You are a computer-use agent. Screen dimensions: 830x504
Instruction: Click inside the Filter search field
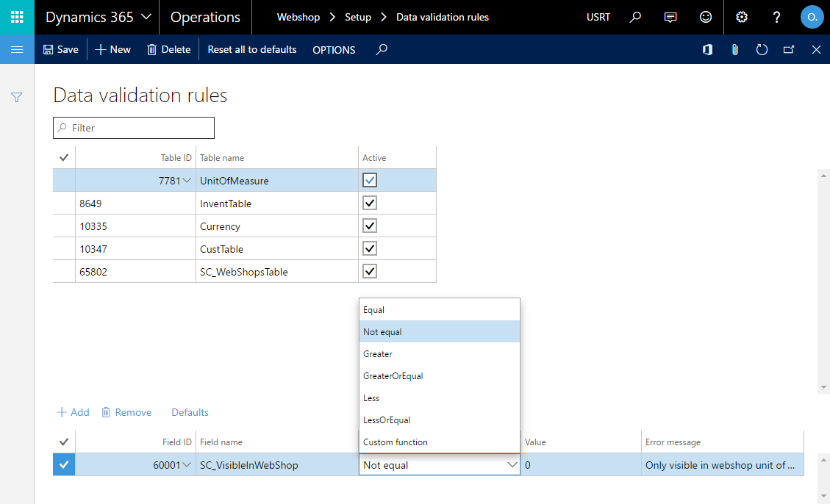click(x=133, y=127)
